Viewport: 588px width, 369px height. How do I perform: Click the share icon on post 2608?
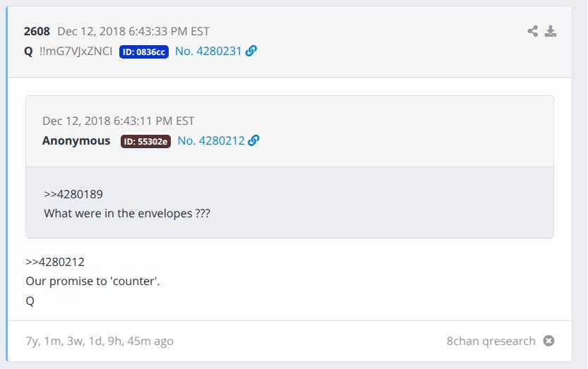coord(533,31)
